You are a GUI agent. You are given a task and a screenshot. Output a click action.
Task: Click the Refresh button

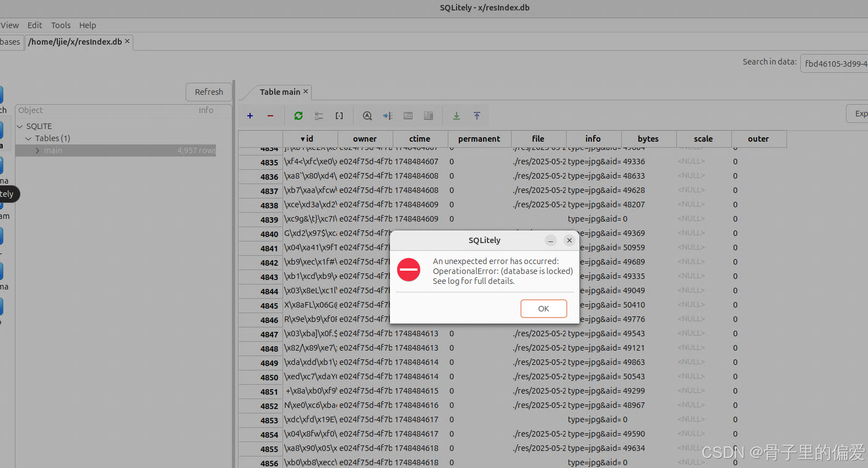point(209,92)
